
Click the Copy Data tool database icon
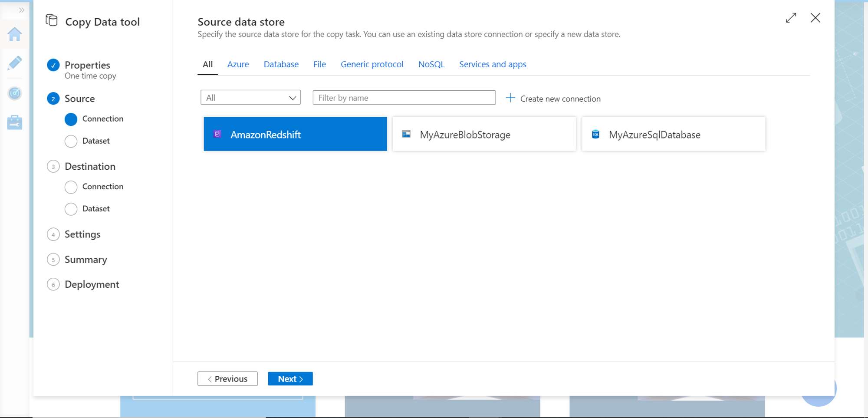pyautogui.click(x=52, y=20)
